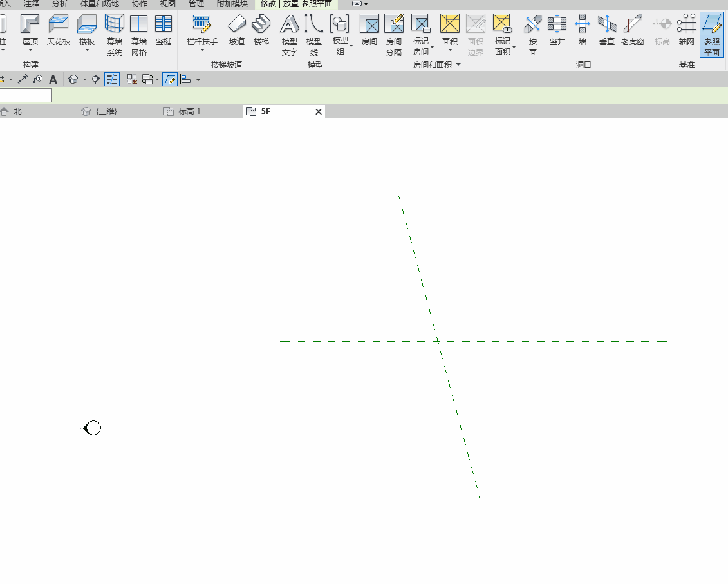Select the 房间分隔 room separator tool

point(394,35)
